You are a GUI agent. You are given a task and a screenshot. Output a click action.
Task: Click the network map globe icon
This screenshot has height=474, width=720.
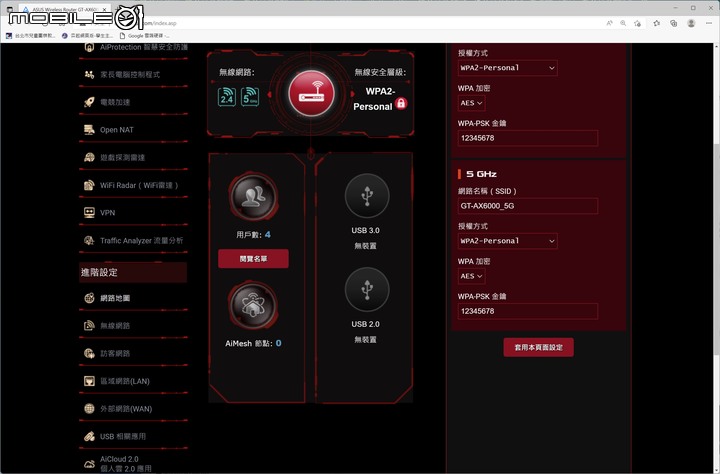click(x=89, y=298)
